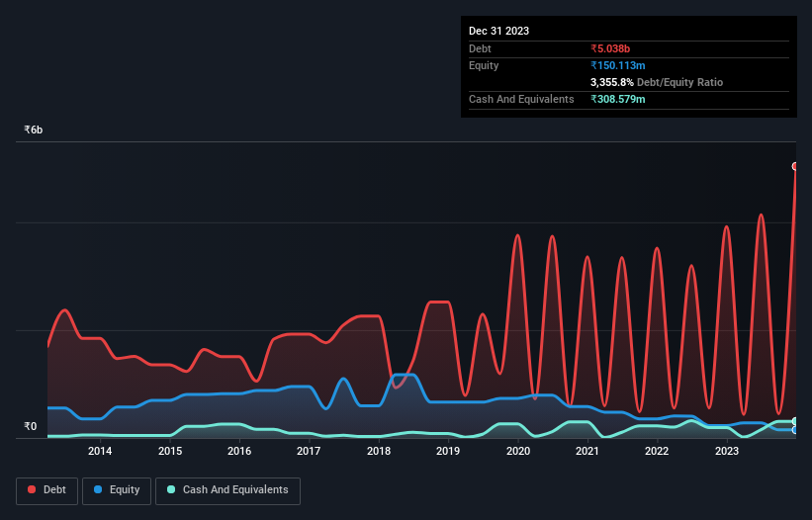Click the ₹5.038b debt value
Image resolution: width=812 pixels, height=520 pixels.
tap(610, 48)
